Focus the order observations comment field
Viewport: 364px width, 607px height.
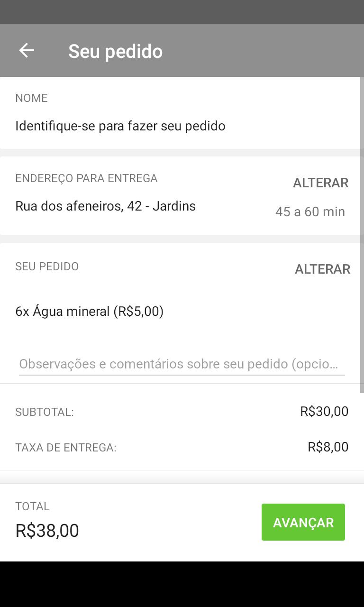(x=182, y=364)
